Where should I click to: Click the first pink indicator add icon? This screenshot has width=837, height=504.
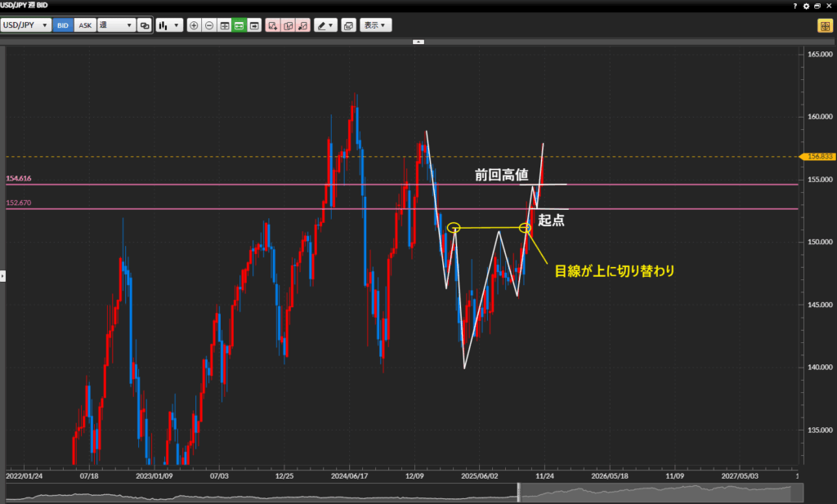(x=272, y=25)
